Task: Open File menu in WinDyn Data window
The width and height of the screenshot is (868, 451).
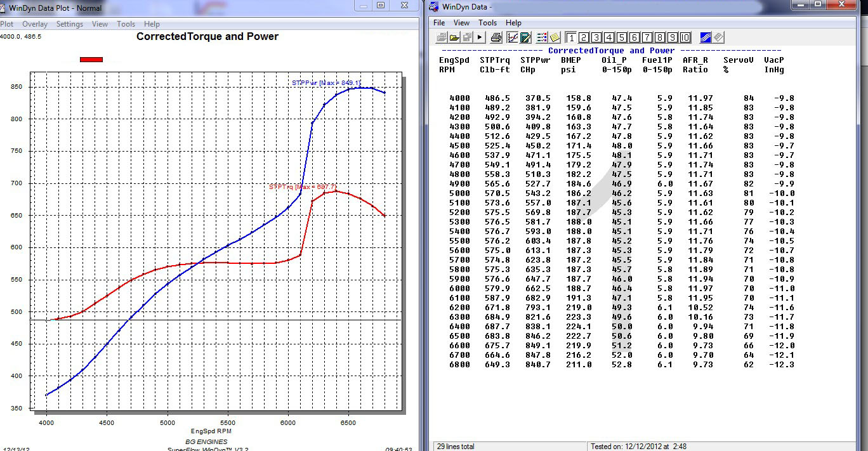Action: [439, 23]
